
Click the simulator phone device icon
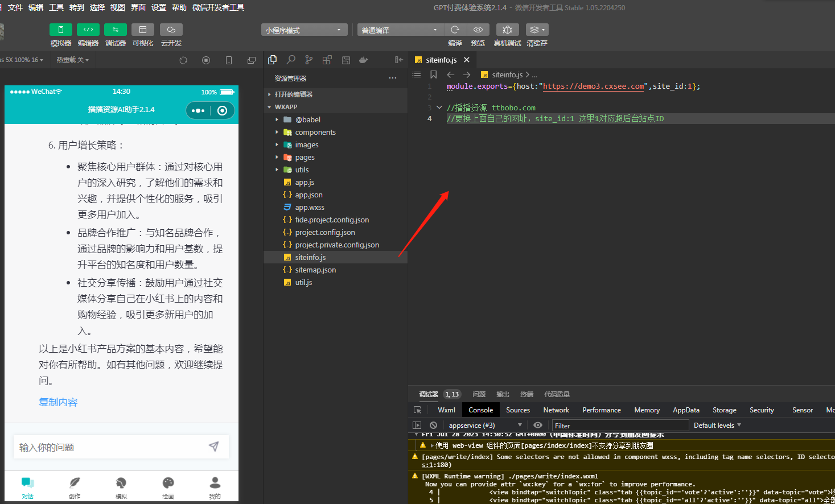coord(229,60)
